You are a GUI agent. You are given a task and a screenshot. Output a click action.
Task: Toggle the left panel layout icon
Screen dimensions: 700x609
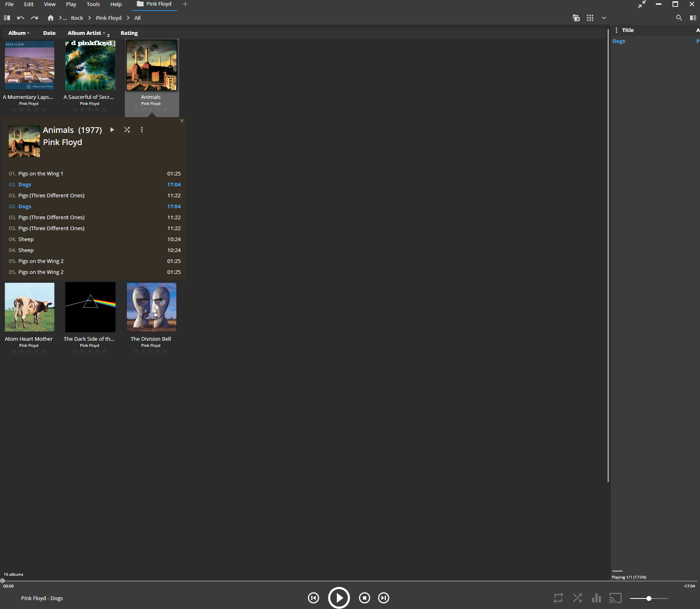[7, 18]
